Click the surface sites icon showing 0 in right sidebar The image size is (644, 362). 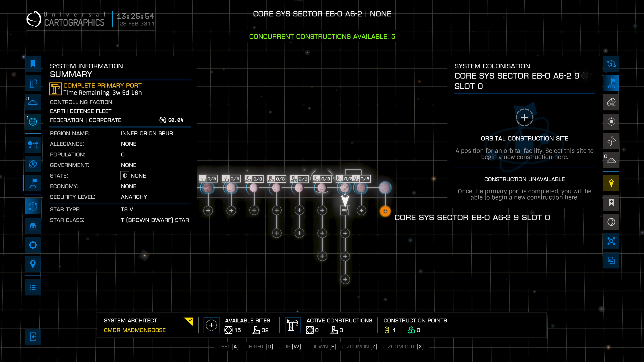(x=611, y=160)
